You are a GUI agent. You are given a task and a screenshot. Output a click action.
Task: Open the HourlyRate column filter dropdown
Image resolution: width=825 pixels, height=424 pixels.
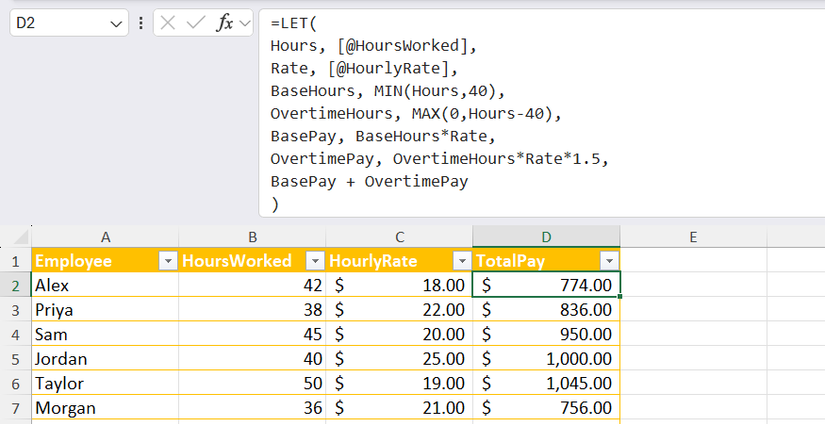tap(462, 260)
